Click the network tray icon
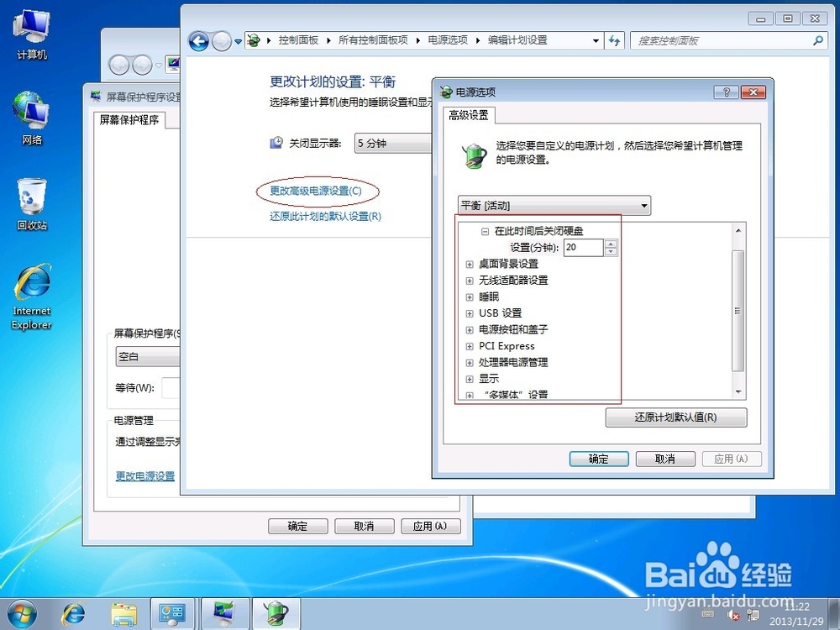 tap(752, 615)
